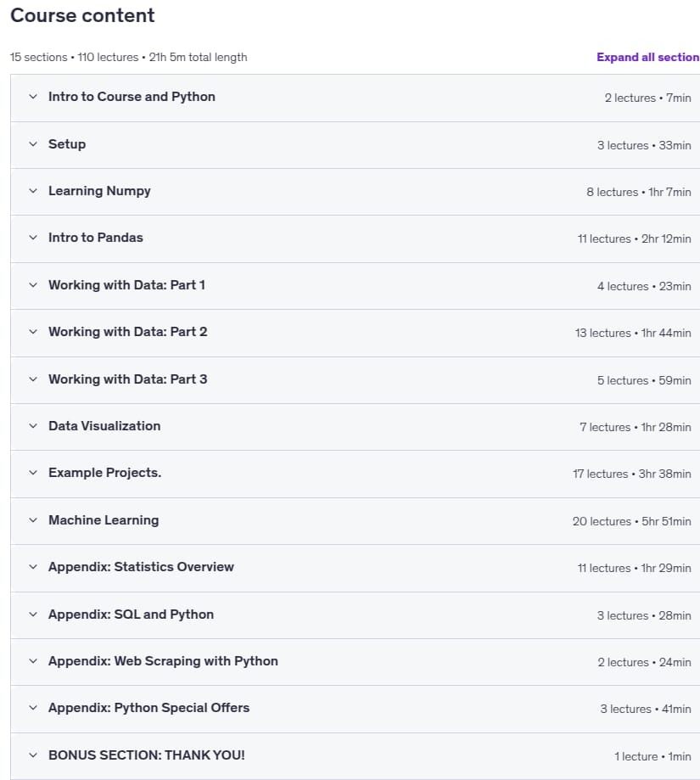The width and height of the screenshot is (700, 780).
Task: Open chevron for Working with Data: Part 1
Action: click(33, 285)
